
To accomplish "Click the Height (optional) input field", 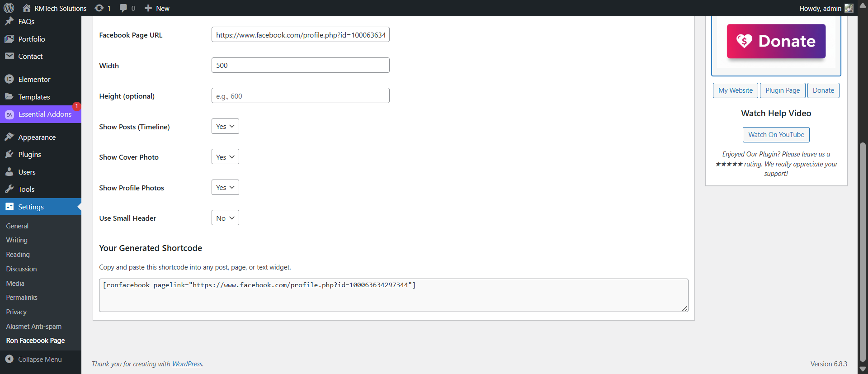I will coord(301,96).
